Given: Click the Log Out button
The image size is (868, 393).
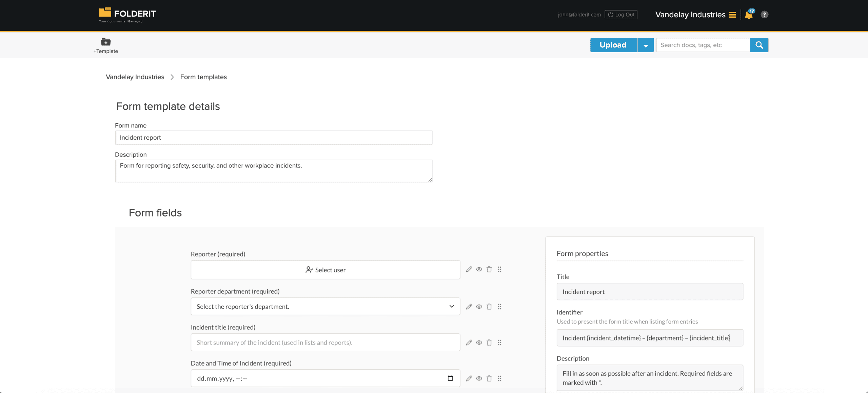Looking at the screenshot, I should (x=621, y=15).
